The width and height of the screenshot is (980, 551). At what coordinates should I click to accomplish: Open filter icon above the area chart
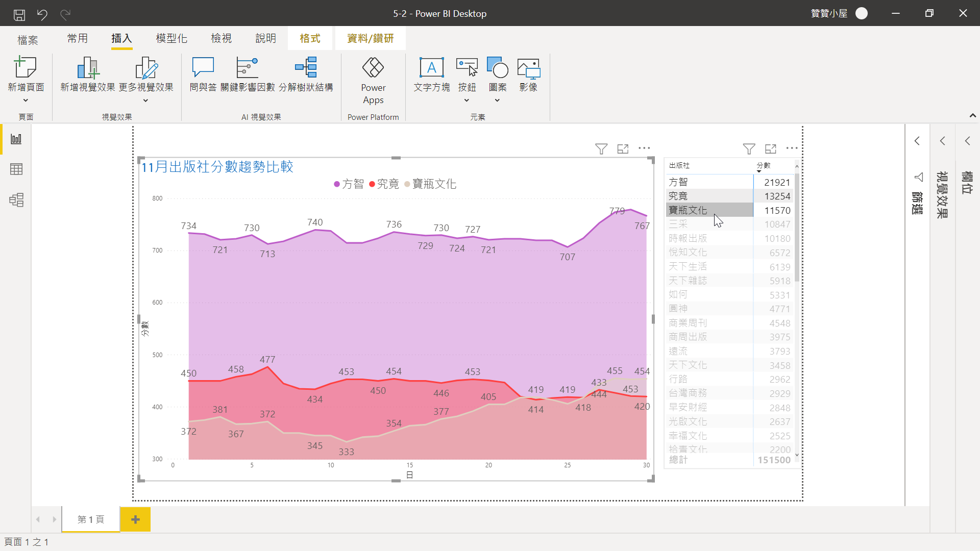point(601,148)
